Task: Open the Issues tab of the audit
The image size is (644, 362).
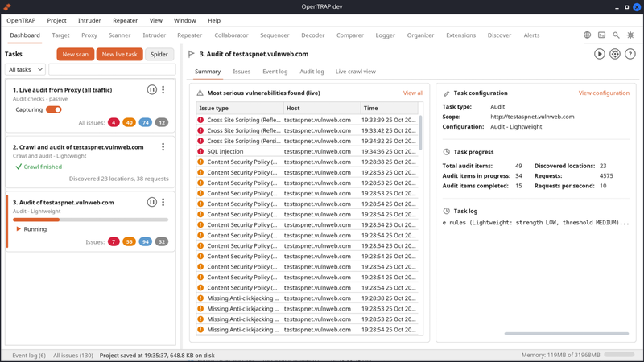Action: click(242, 72)
